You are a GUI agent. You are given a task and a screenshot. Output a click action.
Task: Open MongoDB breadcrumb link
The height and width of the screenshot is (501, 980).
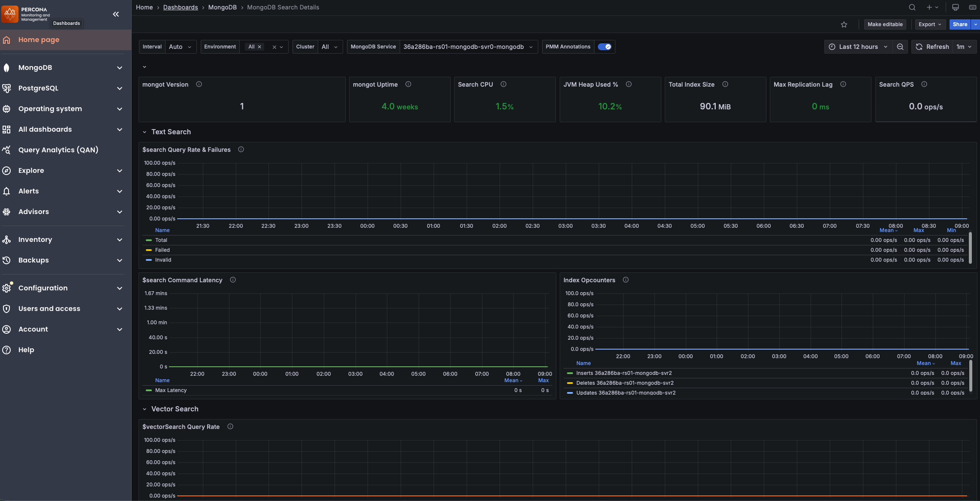pos(222,7)
